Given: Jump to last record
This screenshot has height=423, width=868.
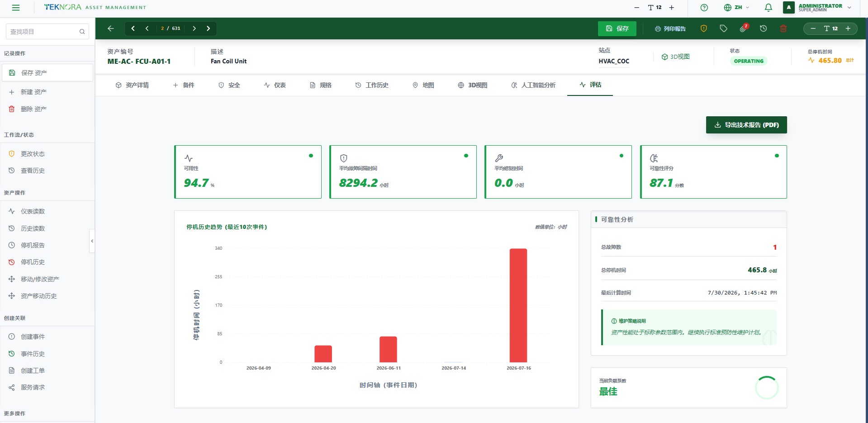Looking at the screenshot, I should coord(208,29).
